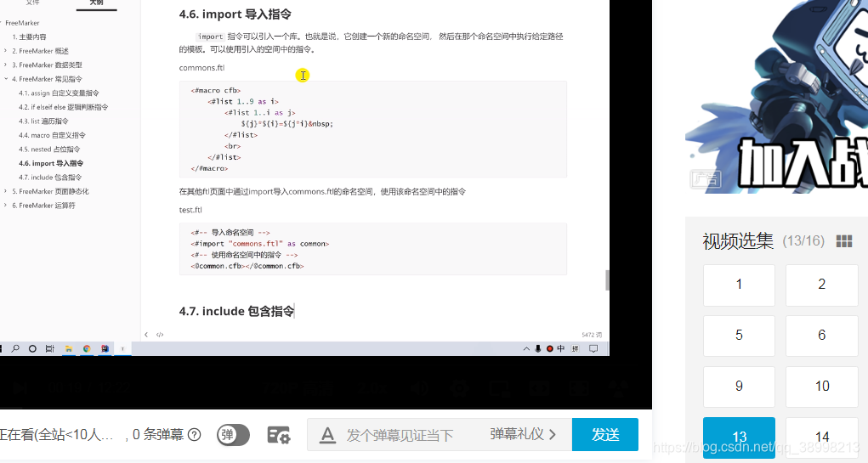The image size is (868, 463).
Task: Expand 3. FreeMarker 数据类型 in the outline
Action: 6,65
